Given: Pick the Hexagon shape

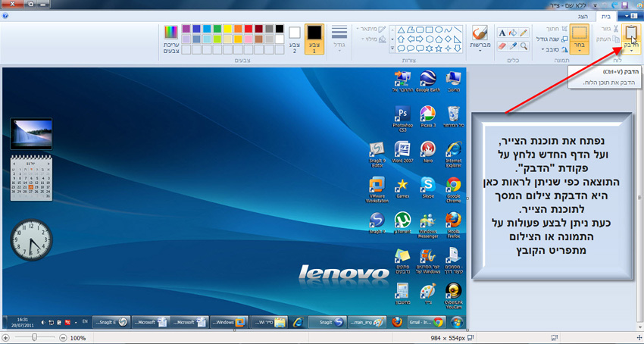Looking at the screenshot, I should (x=430, y=39).
